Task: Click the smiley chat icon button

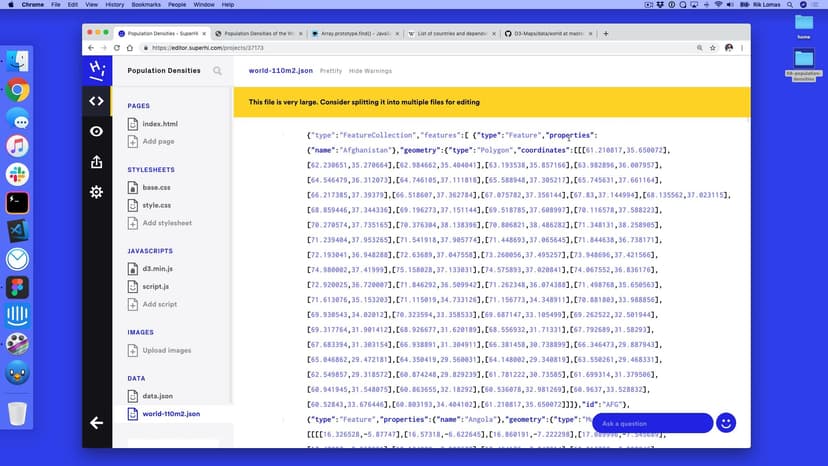Action: (x=726, y=423)
